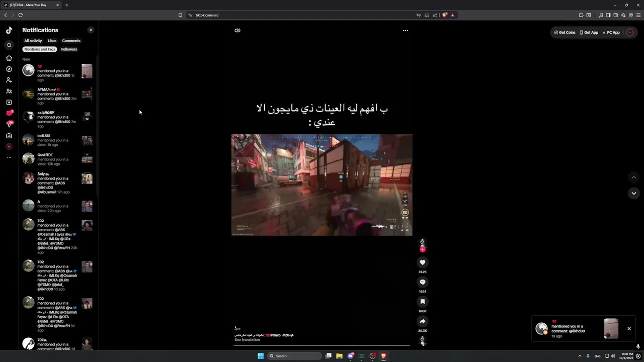Go to next video down arrow
644x362 pixels.
point(634,193)
